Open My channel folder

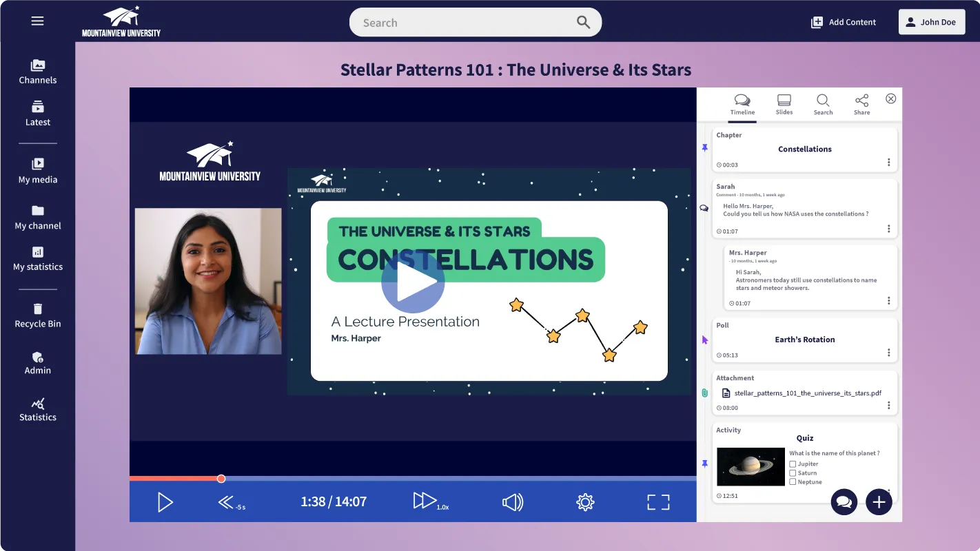point(38,218)
